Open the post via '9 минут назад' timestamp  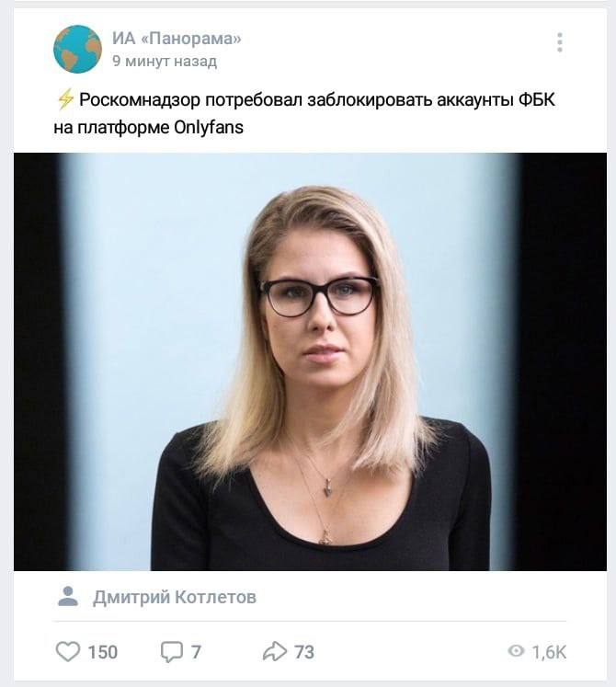[165, 61]
